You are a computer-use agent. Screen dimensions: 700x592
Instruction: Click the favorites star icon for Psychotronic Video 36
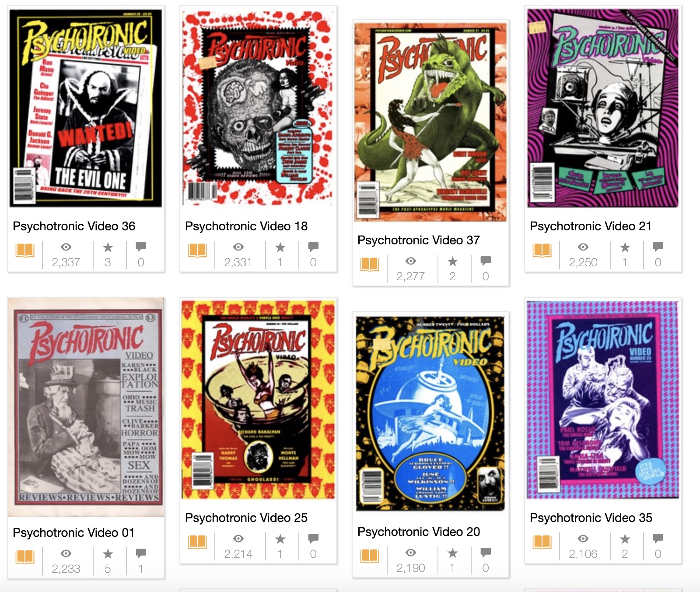point(108,247)
